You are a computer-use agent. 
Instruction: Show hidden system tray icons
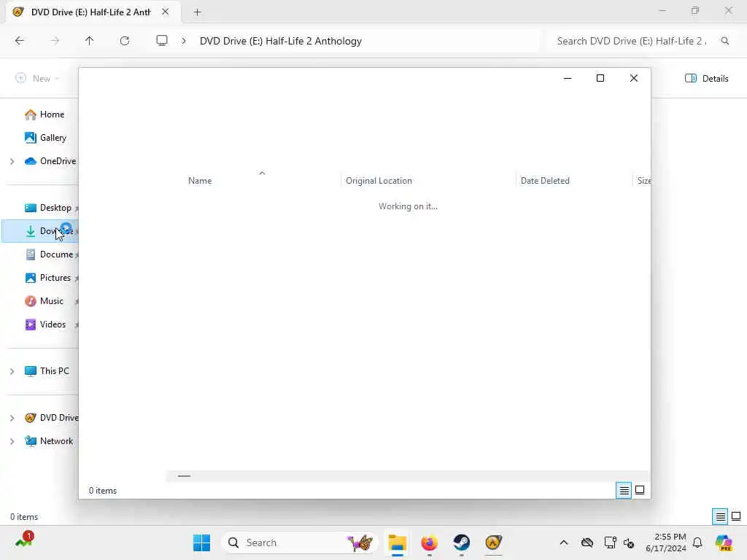click(564, 542)
